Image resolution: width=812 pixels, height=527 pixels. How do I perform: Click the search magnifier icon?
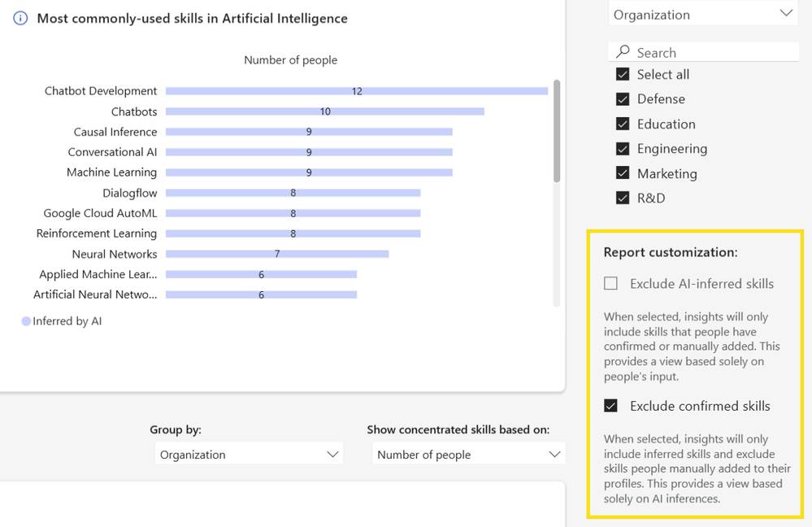[623, 52]
